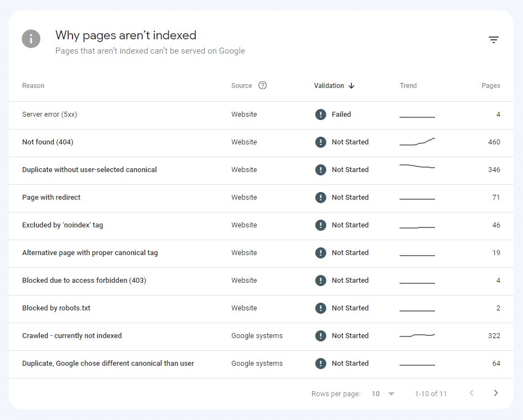Viewport: 523px width, 420px height.
Task: Click the Pages column header
Action: 490,86
